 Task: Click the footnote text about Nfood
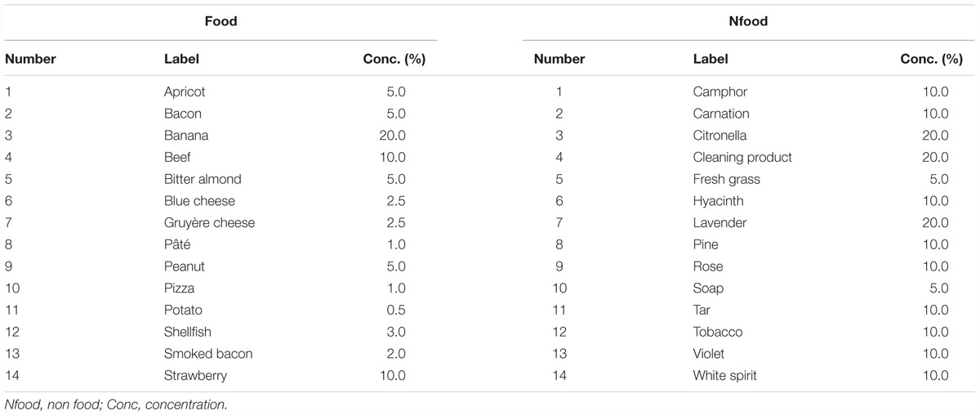[116, 403]
